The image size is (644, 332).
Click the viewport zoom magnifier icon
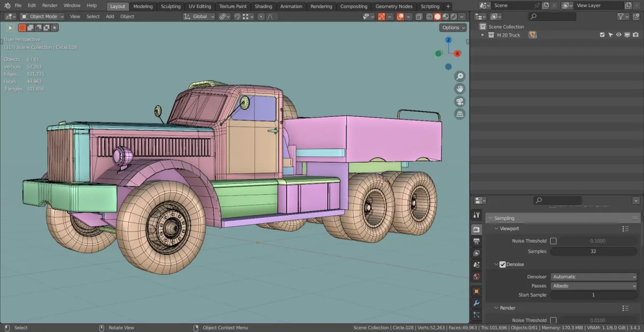tap(460, 76)
